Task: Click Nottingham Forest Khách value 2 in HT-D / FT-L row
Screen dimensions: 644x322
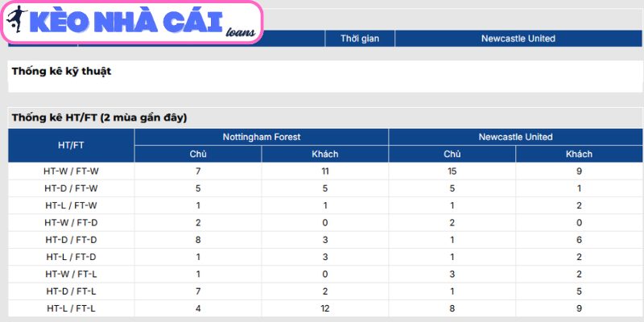Action: 325,291
